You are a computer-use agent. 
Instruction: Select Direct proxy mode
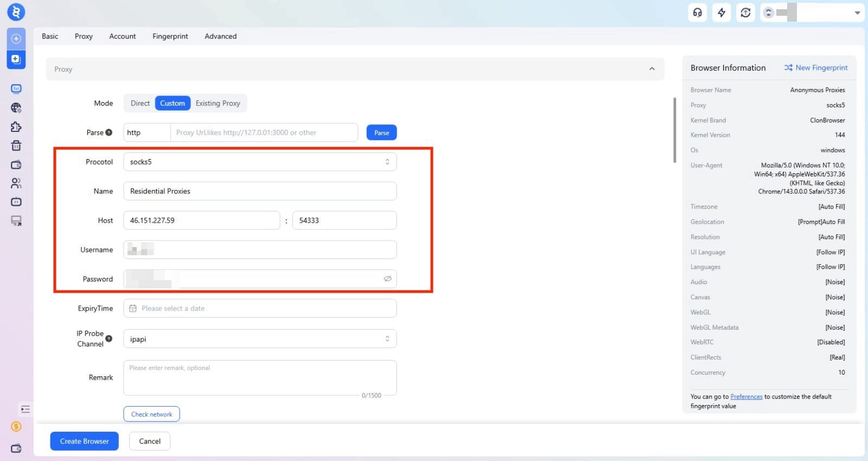tap(140, 103)
